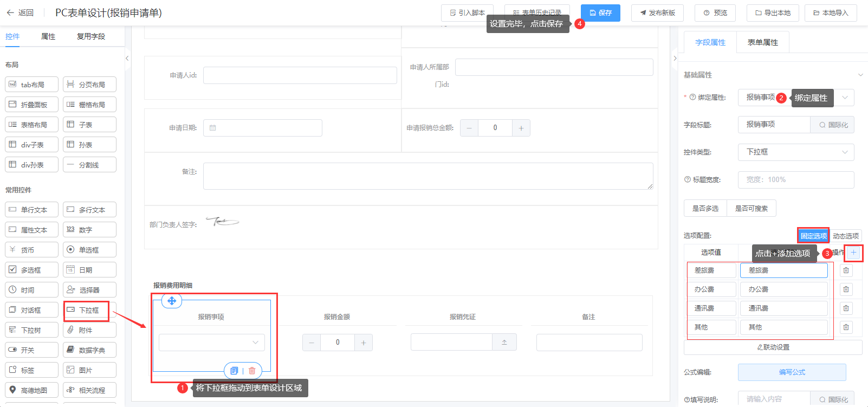
Task: Add the 附件 attachment control
Action: [89, 330]
